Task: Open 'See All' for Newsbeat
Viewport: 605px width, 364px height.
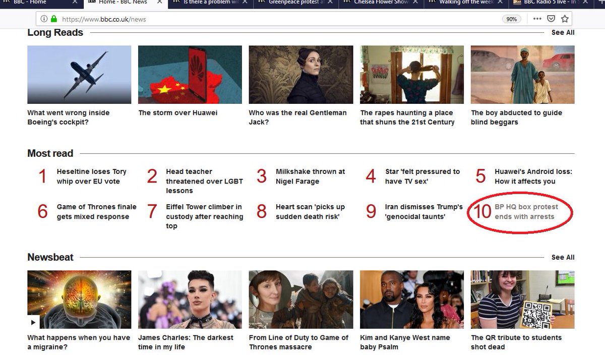Action: (x=563, y=257)
